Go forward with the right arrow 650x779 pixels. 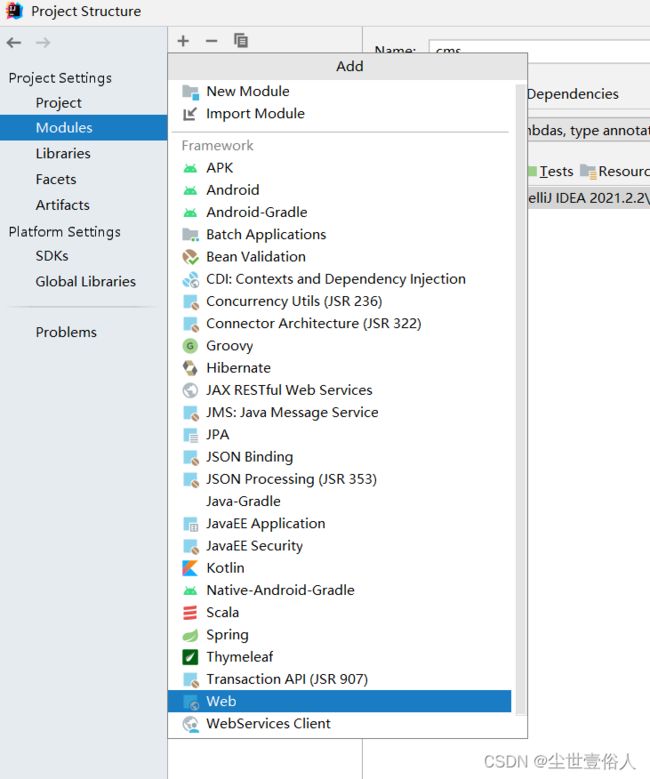43,43
